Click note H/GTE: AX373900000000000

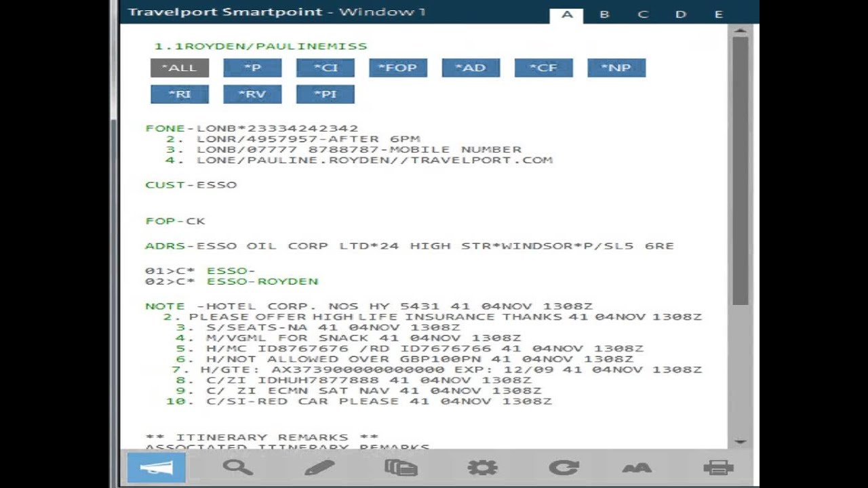(437, 370)
